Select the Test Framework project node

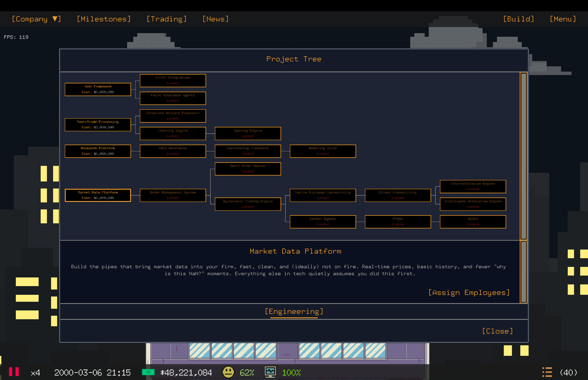97,89
